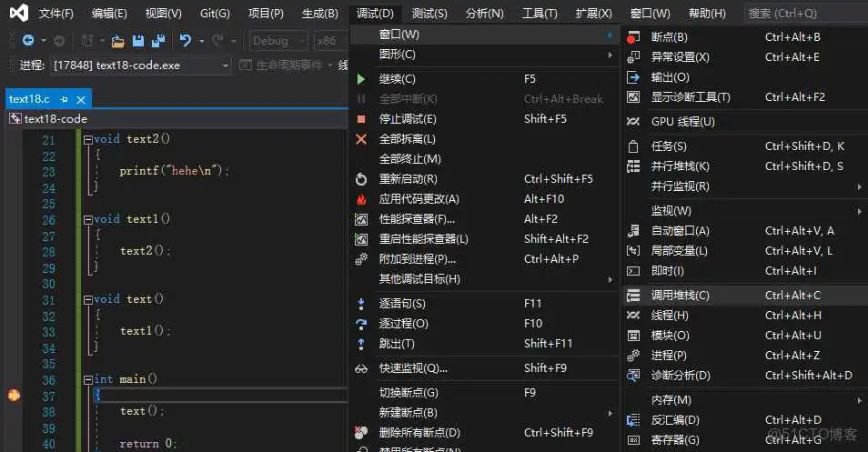Toggle Breakpoint (F9) menu entry
The width and height of the screenshot is (868, 452).
pos(485,393)
